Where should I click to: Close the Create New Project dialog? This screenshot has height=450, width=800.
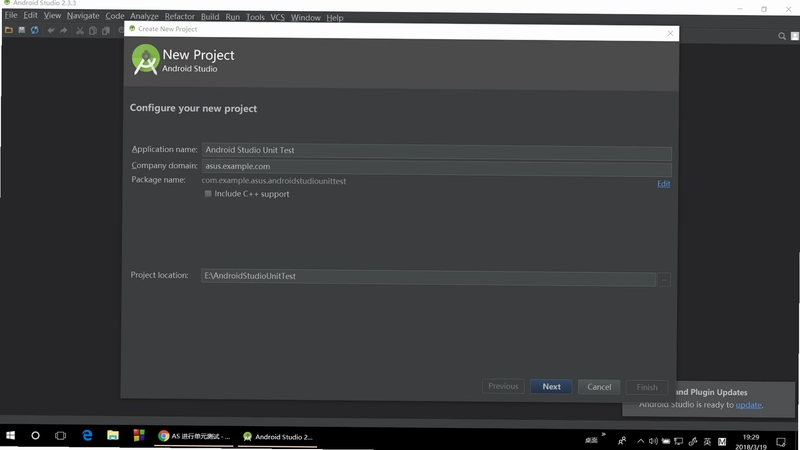(x=670, y=34)
